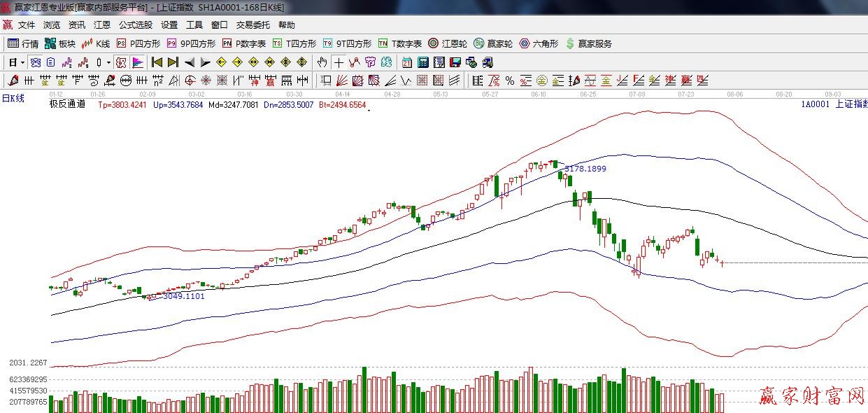Click the 赢家服务 service button
This screenshot has width=868, height=413.
pyautogui.click(x=589, y=43)
